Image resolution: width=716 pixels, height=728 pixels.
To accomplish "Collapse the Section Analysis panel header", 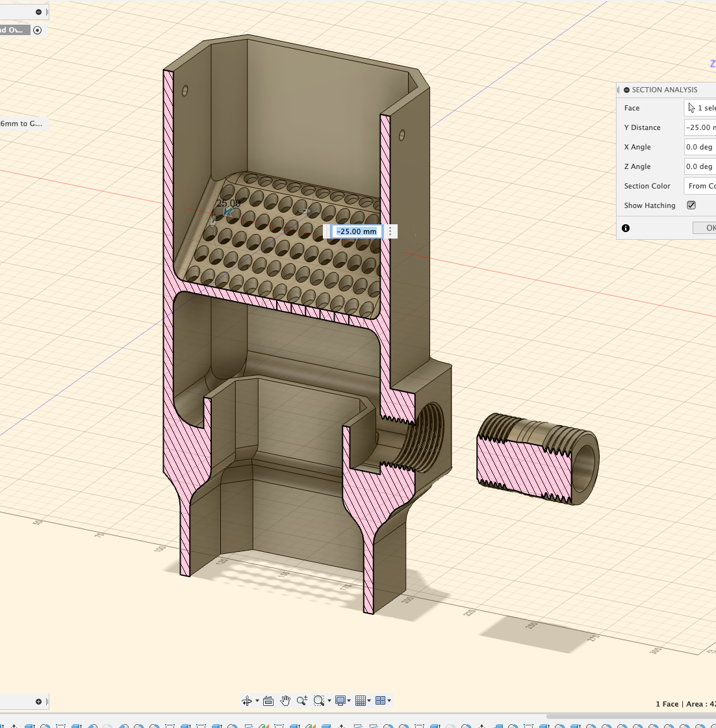I will [626, 90].
